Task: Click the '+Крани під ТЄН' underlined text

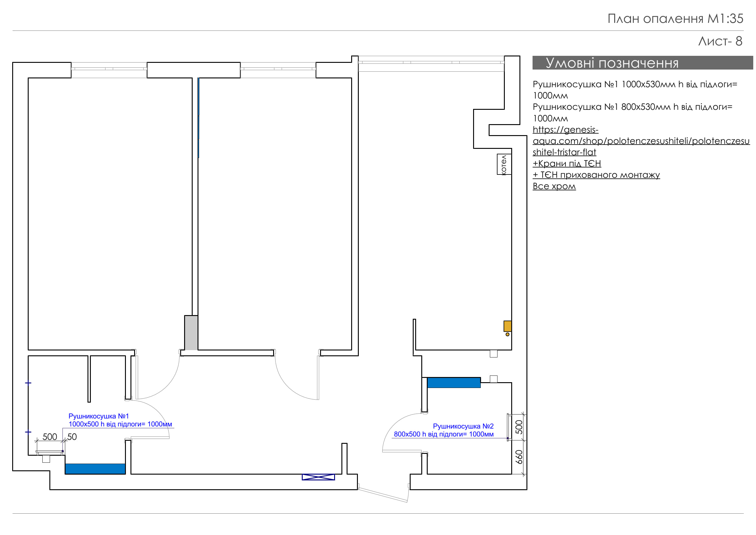Action: point(567,164)
